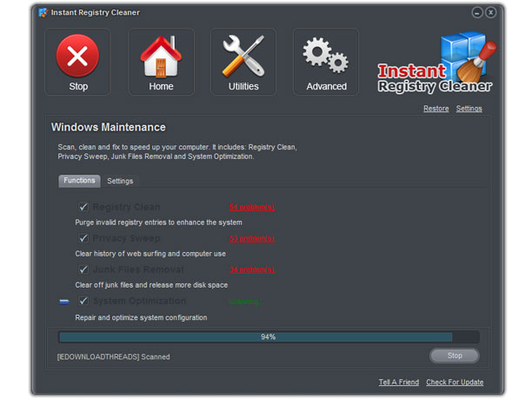
Task: Click the Check For Update link
Action: pyautogui.click(x=455, y=382)
